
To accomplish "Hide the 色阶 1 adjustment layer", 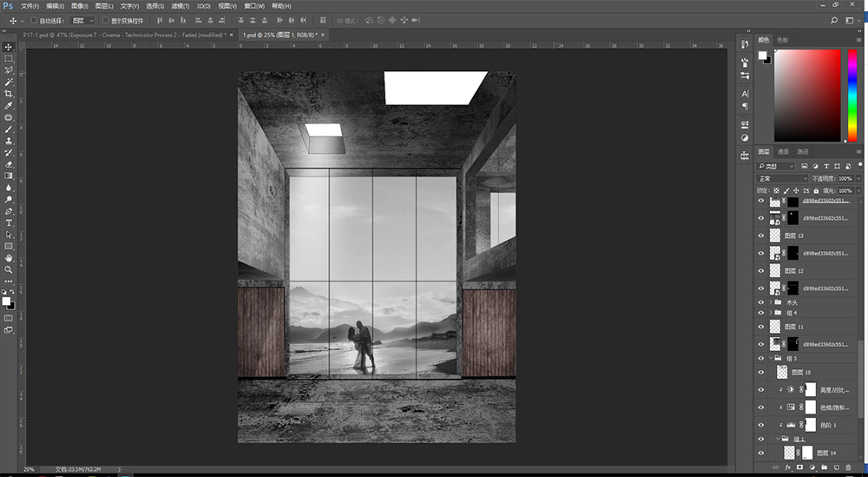I will click(760, 425).
